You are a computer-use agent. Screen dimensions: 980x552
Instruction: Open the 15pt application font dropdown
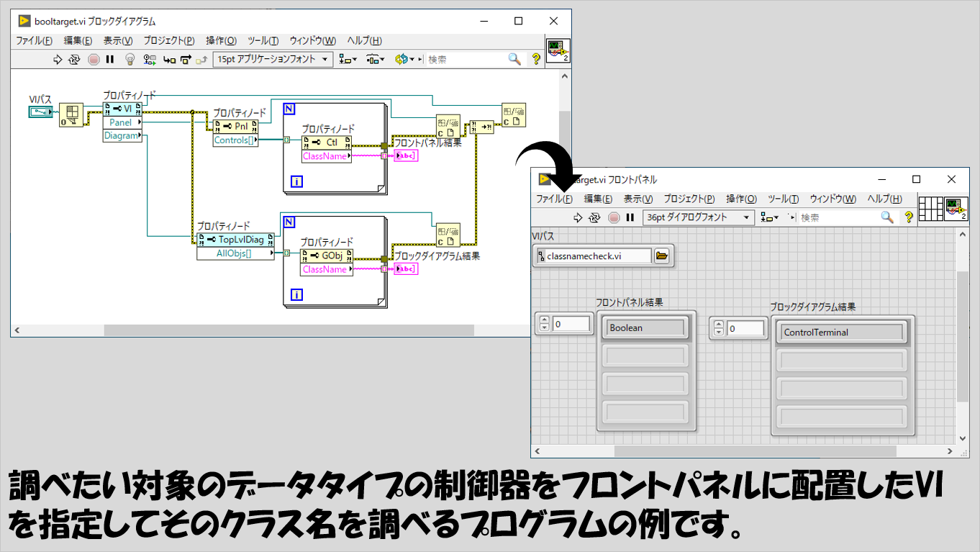click(273, 60)
